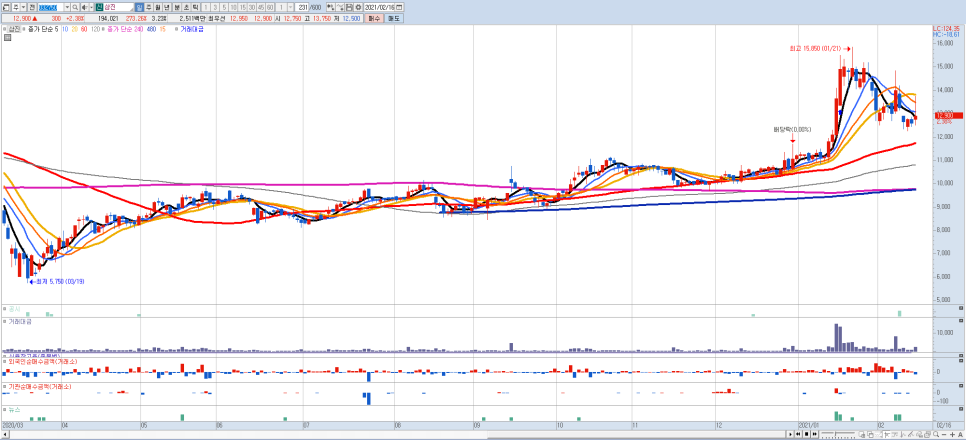This screenshot has width=966, height=440.
Task: Toggle the 공시 panel marker box
Action: [4, 308]
